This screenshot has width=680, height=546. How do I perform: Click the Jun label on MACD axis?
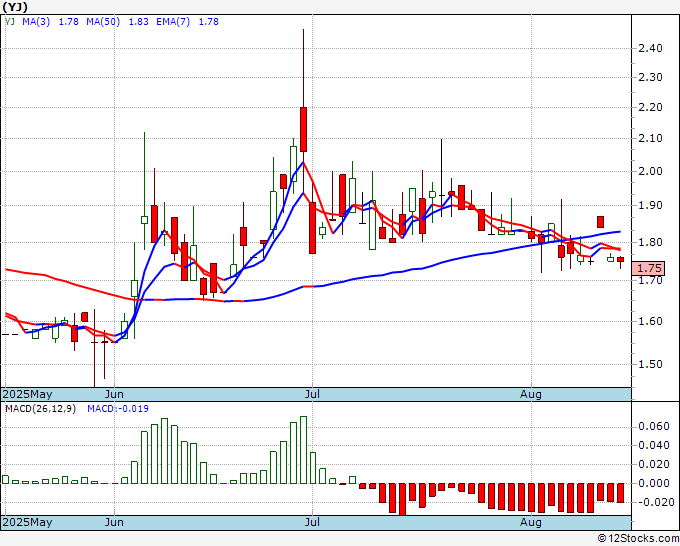click(x=114, y=522)
